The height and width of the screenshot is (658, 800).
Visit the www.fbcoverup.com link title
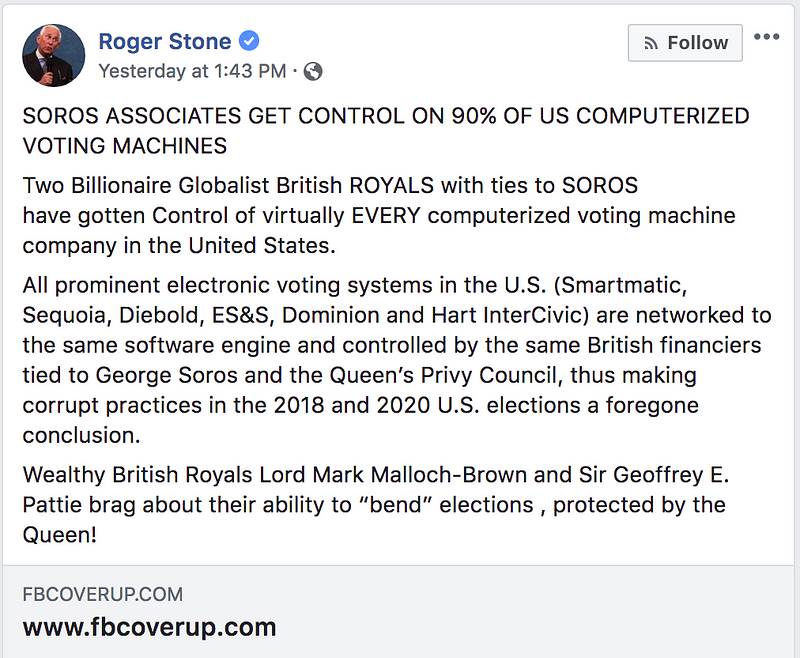coord(149,627)
